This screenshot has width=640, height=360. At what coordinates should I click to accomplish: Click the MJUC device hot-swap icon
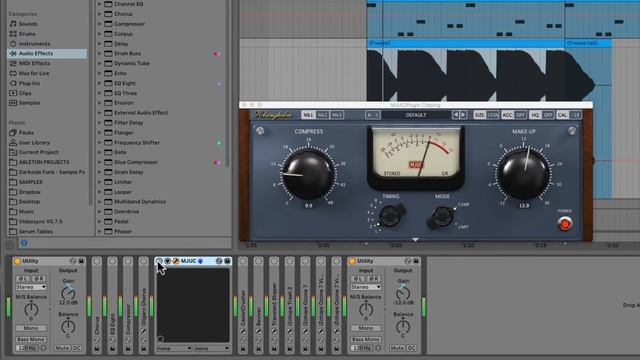pyautogui.click(x=219, y=261)
